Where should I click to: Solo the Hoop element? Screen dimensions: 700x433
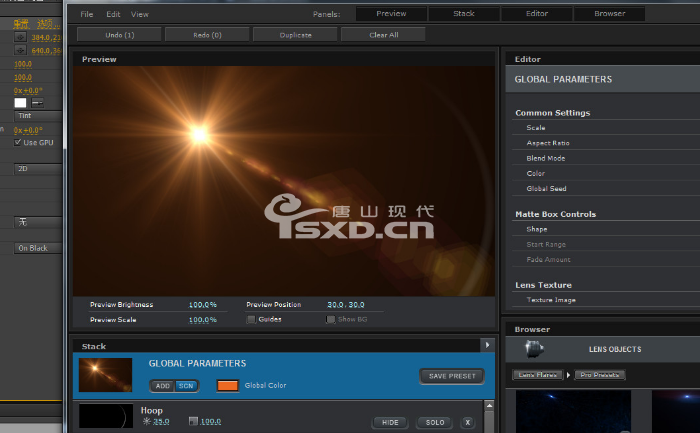point(434,422)
